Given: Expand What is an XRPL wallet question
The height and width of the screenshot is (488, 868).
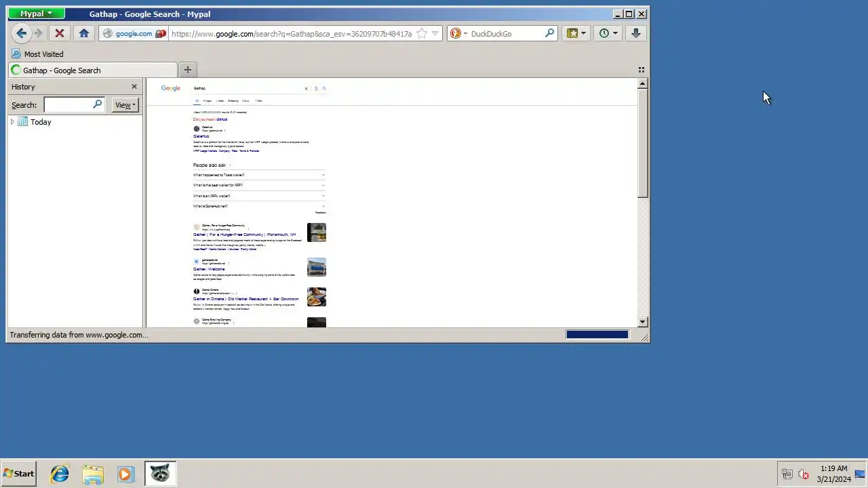Looking at the screenshot, I should 259,196.
